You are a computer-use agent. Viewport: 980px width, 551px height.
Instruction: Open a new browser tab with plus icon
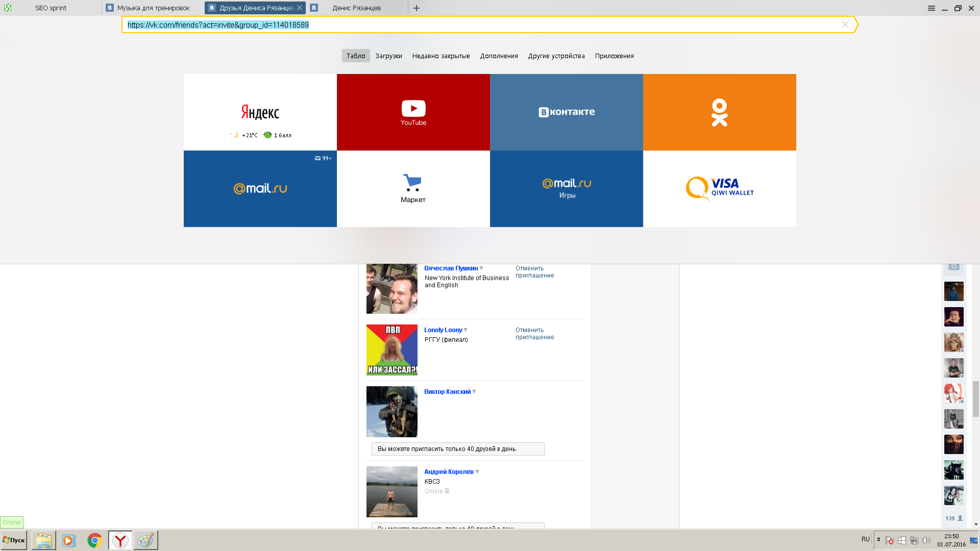pyautogui.click(x=416, y=8)
